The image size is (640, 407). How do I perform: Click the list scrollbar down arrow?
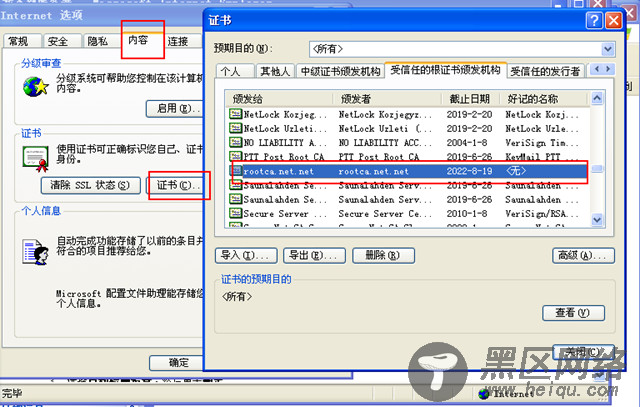(x=597, y=220)
